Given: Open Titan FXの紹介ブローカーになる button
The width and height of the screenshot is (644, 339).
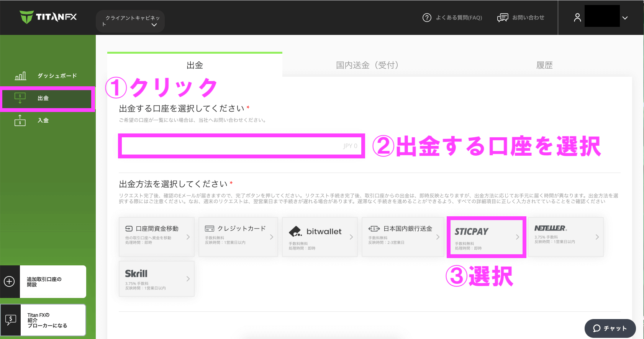Looking at the screenshot, I should click(x=43, y=320).
